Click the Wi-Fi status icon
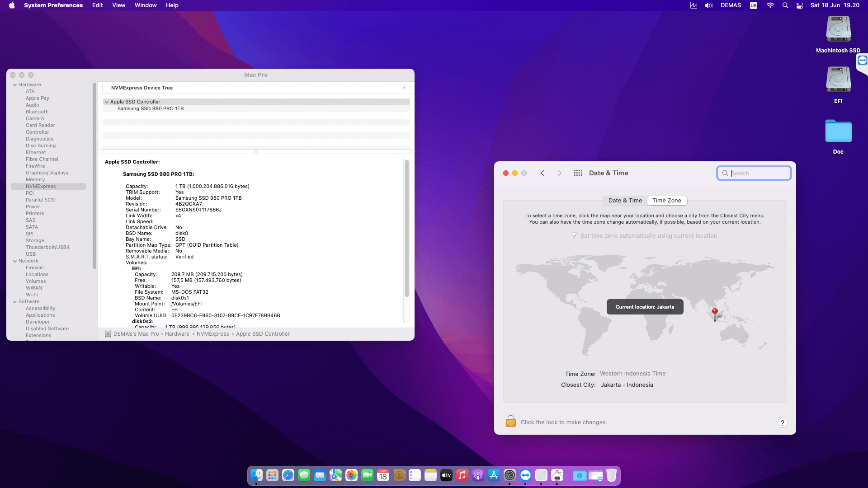The width and height of the screenshot is (868, 488). pyautogui.click(x=770, y=5)
